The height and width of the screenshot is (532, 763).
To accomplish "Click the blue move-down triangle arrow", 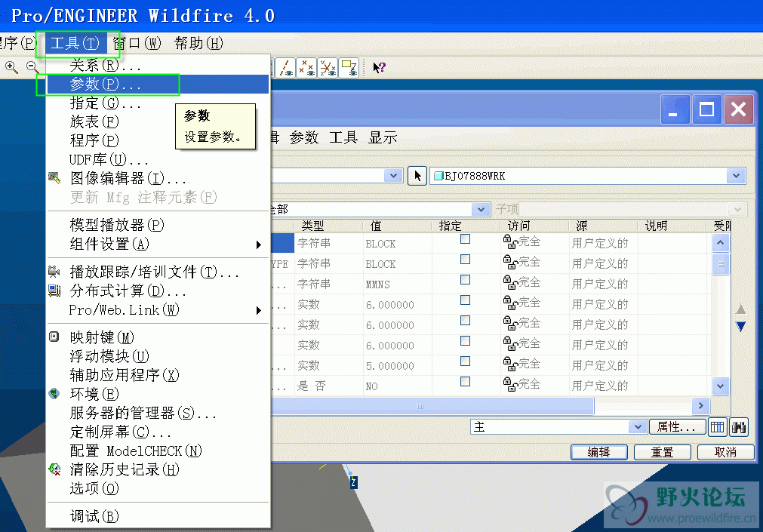I will click(740, 326).
